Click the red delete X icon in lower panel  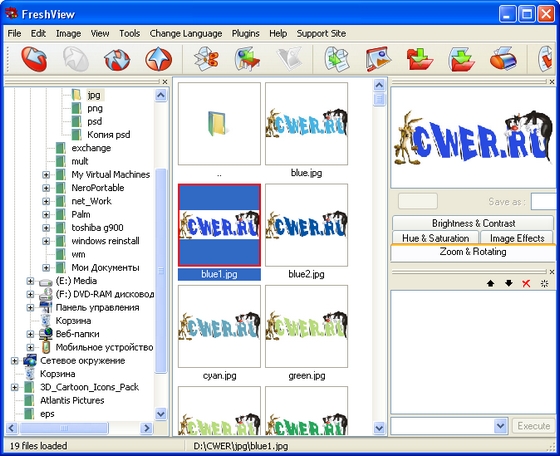526,284
